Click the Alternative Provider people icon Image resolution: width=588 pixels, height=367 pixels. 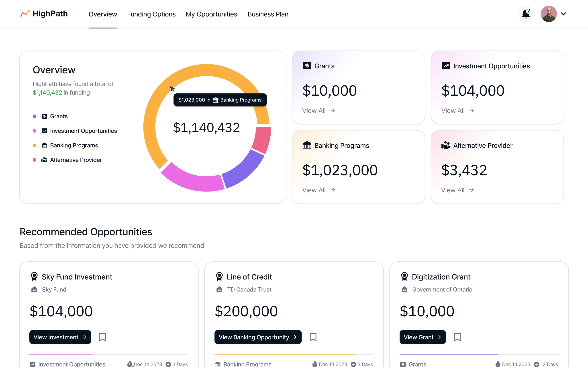click(446, 145)
